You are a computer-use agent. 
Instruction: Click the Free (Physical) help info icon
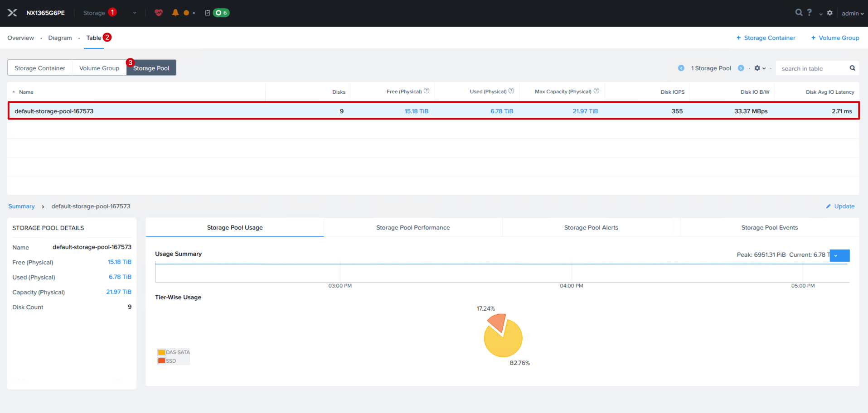[427, 91]
